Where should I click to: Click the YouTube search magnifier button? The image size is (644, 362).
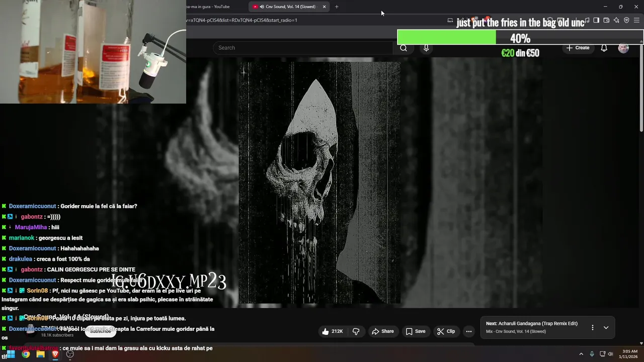[x=404, y=48]
